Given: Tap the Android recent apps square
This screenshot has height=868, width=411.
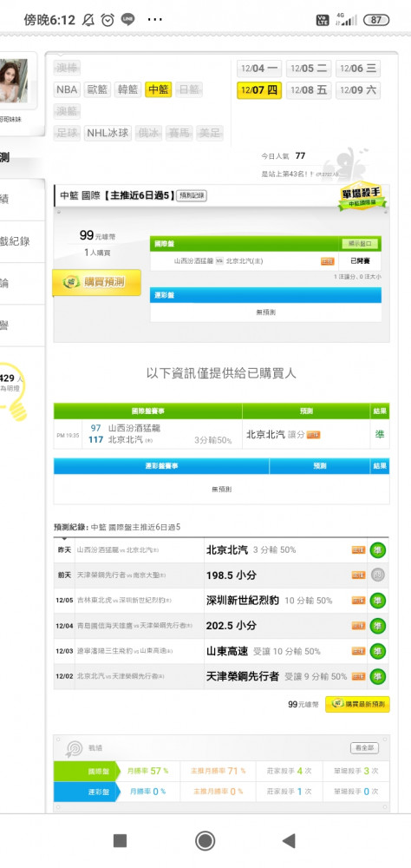Looking at the screenshot, I should (x=120, y=841).
